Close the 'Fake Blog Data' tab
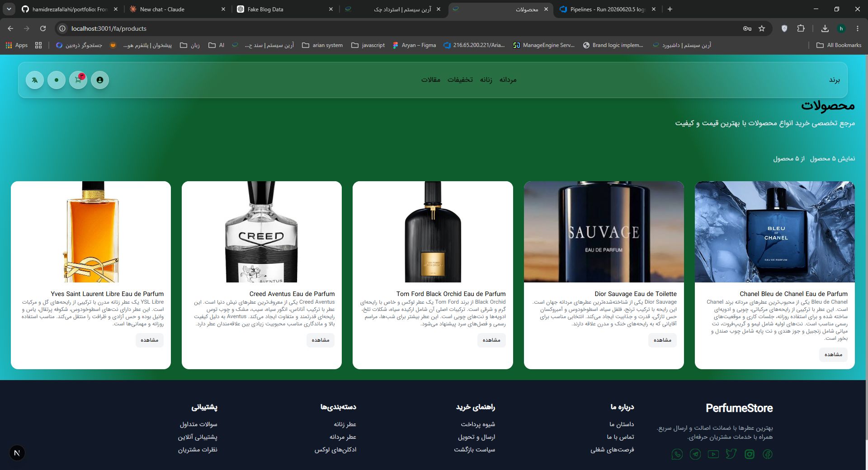Viewport: 868px width, 470px height. (x=331, y=9)
